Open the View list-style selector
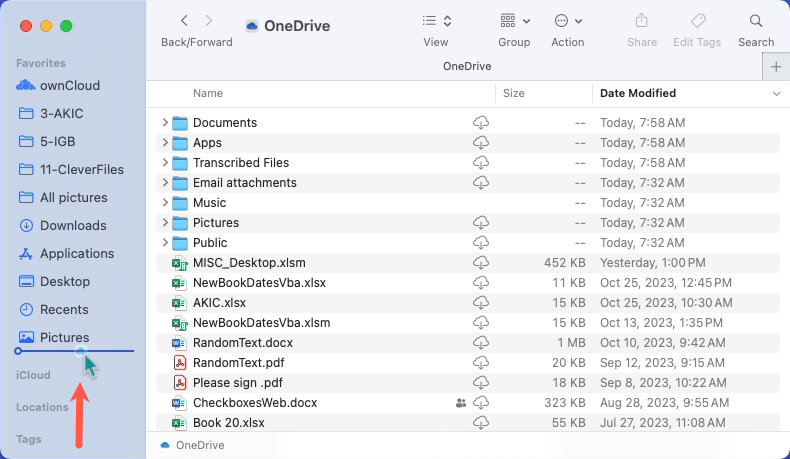 tap(436, 21)
